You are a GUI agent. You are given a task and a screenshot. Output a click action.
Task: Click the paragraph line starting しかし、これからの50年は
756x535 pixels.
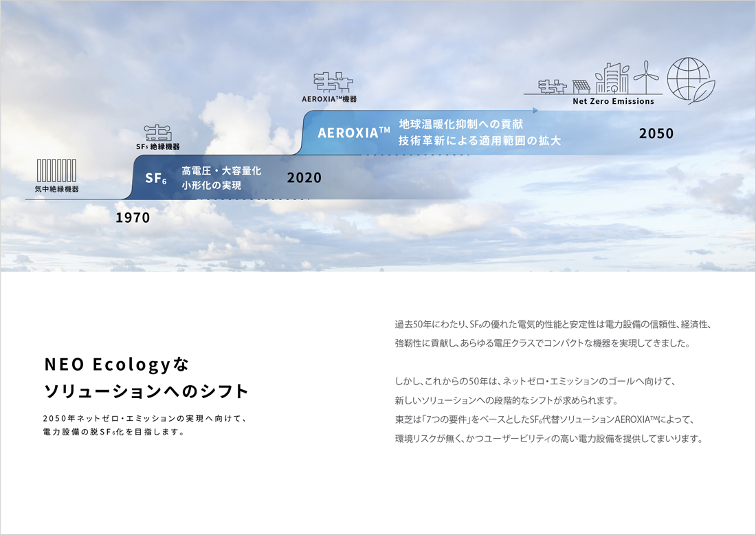pyautogui.click(x=536, y=382)
